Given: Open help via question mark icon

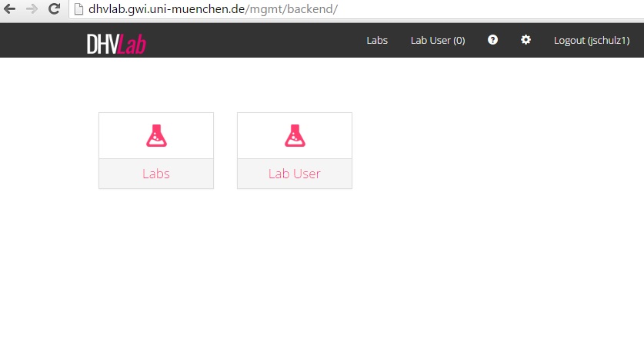Looking at the screenshot, I should point(492,40).
